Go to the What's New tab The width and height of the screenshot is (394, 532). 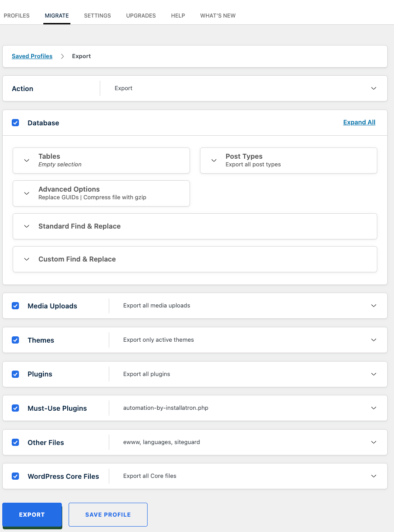coord(218,16)
